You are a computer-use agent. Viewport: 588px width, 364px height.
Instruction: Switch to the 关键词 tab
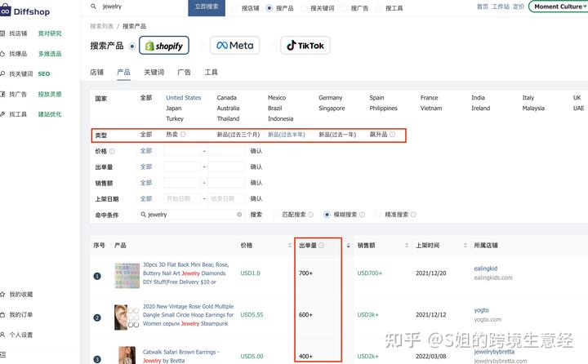click(154, 73)
